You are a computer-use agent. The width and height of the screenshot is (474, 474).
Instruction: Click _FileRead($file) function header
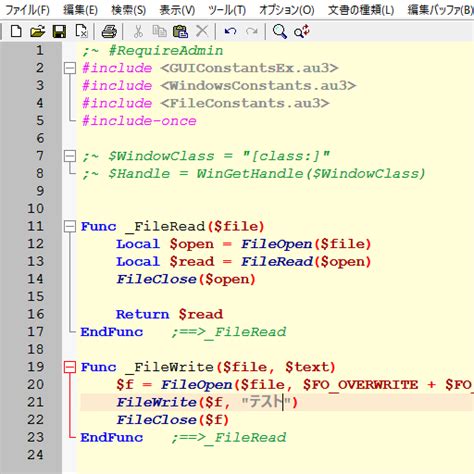tap(195, 227)
